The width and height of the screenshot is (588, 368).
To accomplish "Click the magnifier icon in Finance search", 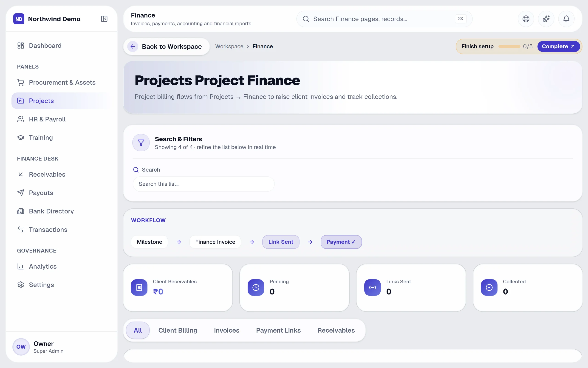I will click(306, 19).
